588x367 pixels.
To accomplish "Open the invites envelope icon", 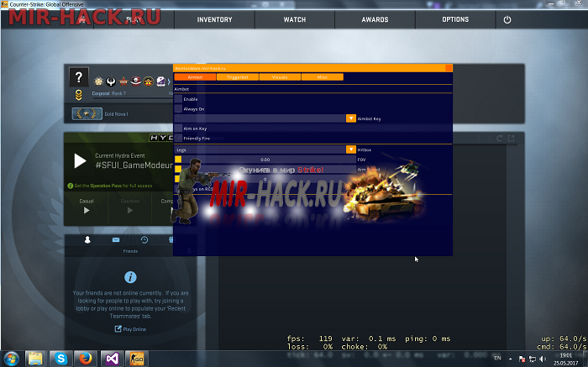I will tap(116, 240).
